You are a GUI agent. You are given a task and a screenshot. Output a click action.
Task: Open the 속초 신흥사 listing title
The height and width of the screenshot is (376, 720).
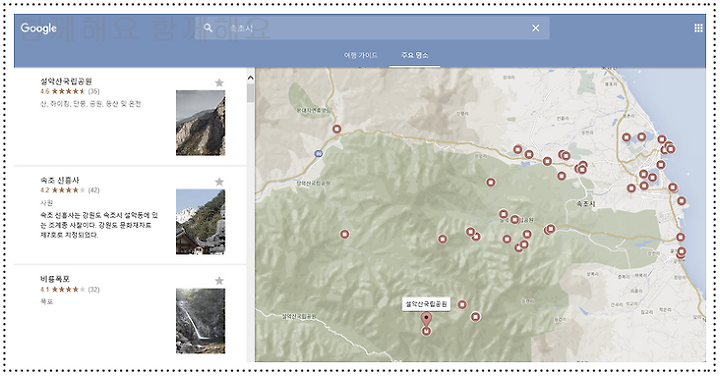pyautogui.click(x=60, y=180)
